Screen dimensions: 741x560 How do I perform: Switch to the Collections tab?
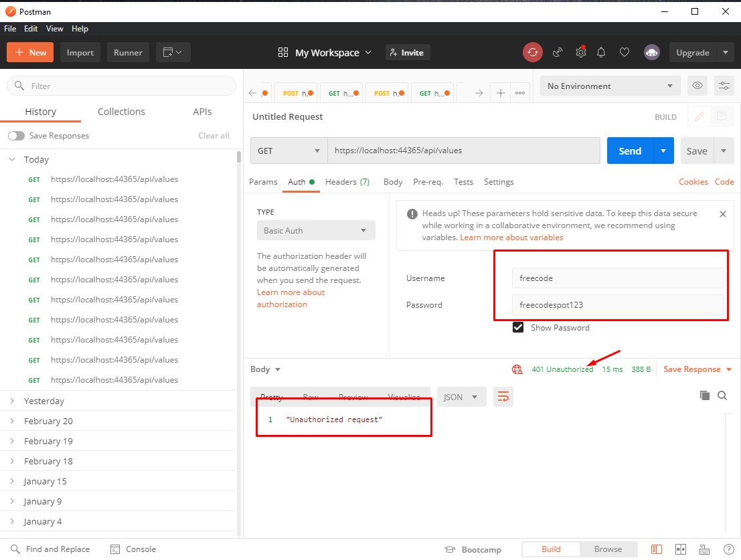(121, 112)
